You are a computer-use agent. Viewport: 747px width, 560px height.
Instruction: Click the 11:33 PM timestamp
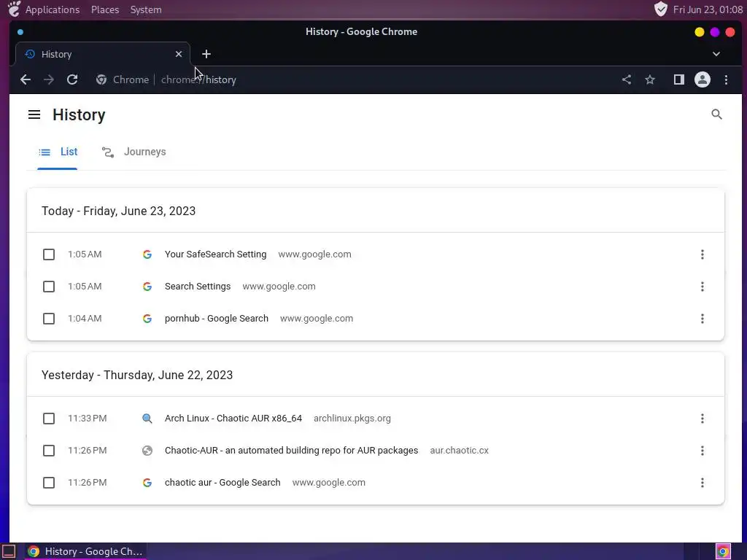coord(88,419)
